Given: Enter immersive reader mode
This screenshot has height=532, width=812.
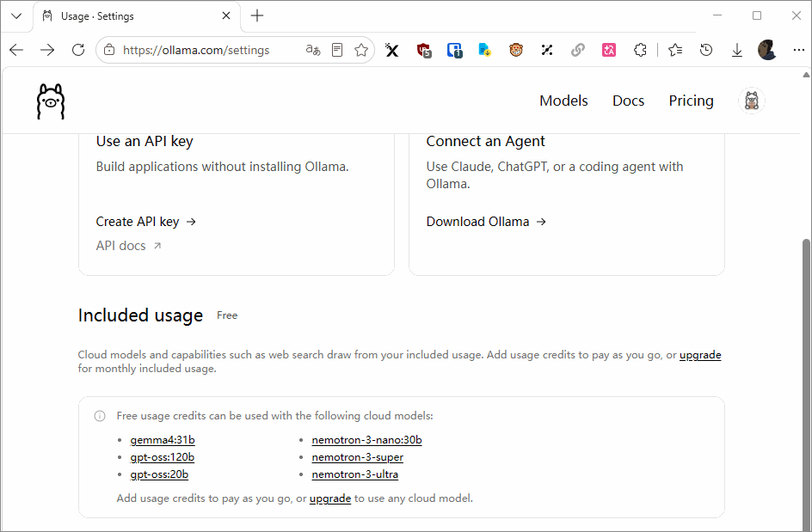Looking at the screenshot, I should tap(337, 50).
